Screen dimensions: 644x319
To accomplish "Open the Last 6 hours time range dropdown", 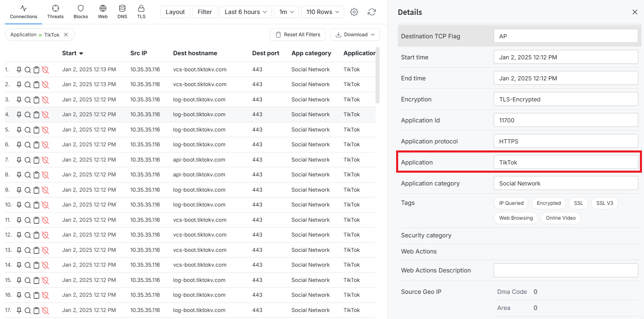I will point(246,12).
